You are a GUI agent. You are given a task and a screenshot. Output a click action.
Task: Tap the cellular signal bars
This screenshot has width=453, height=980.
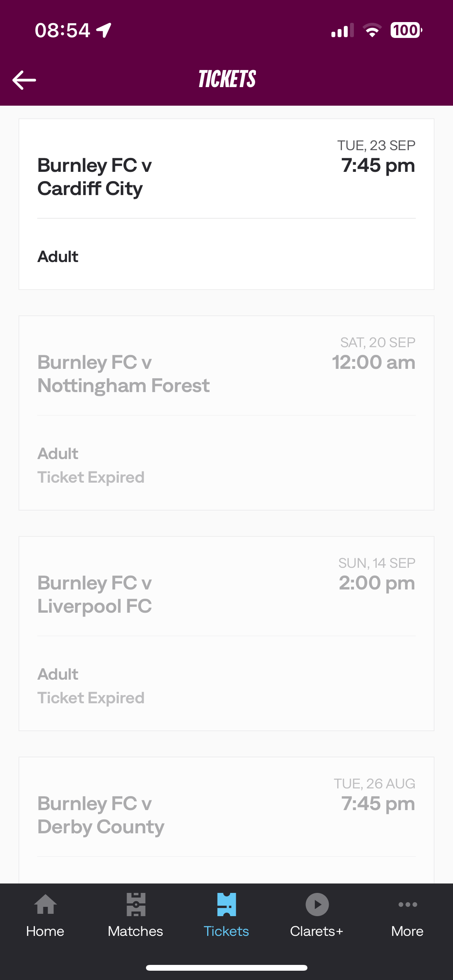click(x=342, y=30)
